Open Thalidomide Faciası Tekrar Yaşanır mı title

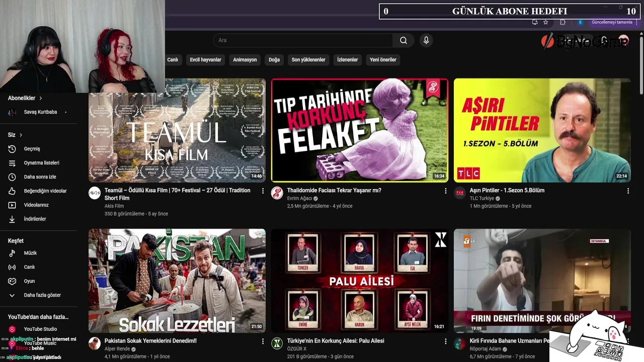pyautogui.click(x=334, y=191)
